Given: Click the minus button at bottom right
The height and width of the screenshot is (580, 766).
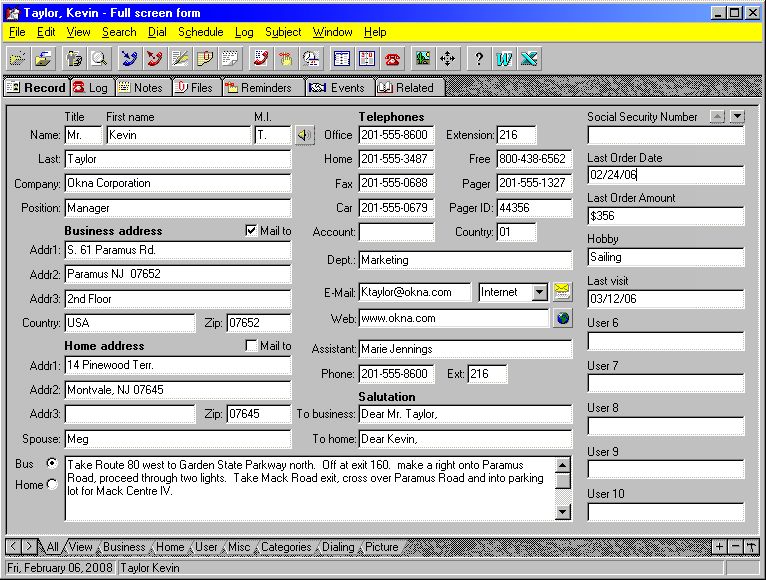Looking at the screenshot, I should pyautogui.click(x=735, y=547).
